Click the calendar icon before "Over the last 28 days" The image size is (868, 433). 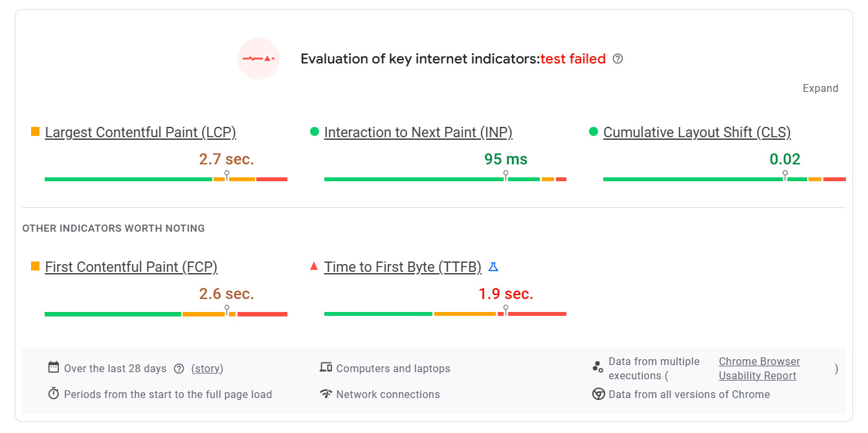53,366
